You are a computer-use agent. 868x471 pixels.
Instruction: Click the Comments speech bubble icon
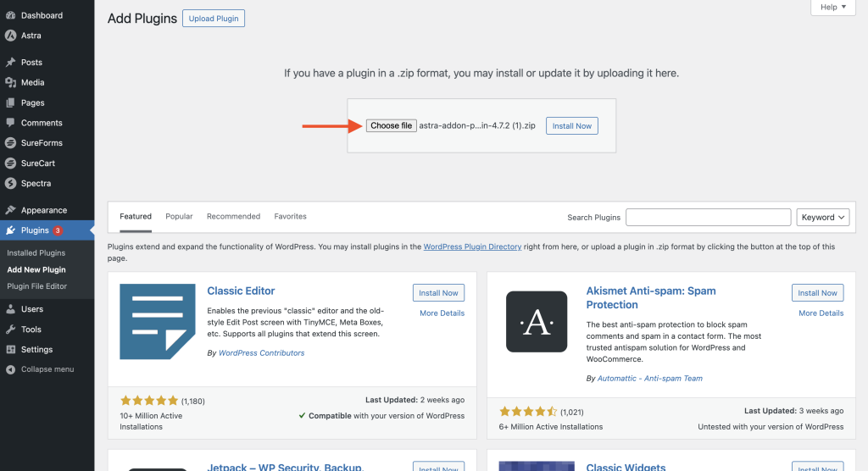click(x=10, y=123)
